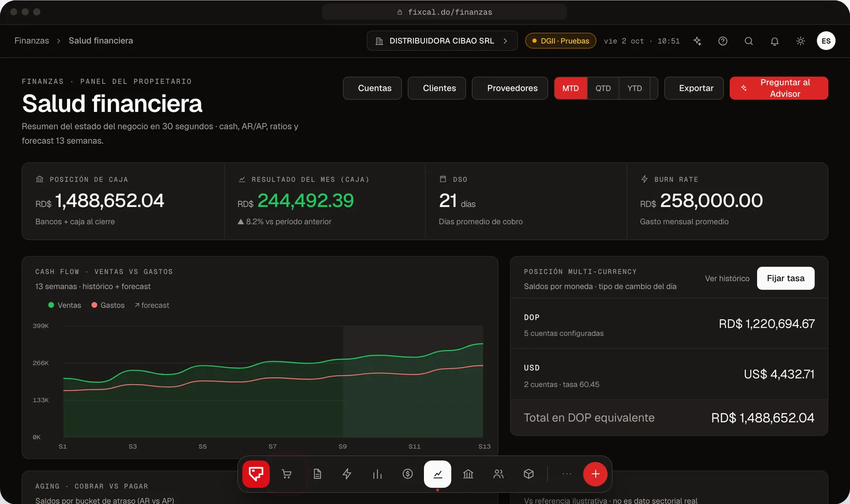Open the lightning bolt icon in dock

[347, 474]
